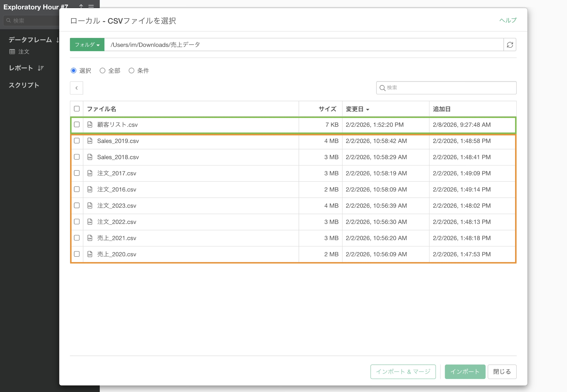Choose the 条件 radio option

click(x=131, y=71)
